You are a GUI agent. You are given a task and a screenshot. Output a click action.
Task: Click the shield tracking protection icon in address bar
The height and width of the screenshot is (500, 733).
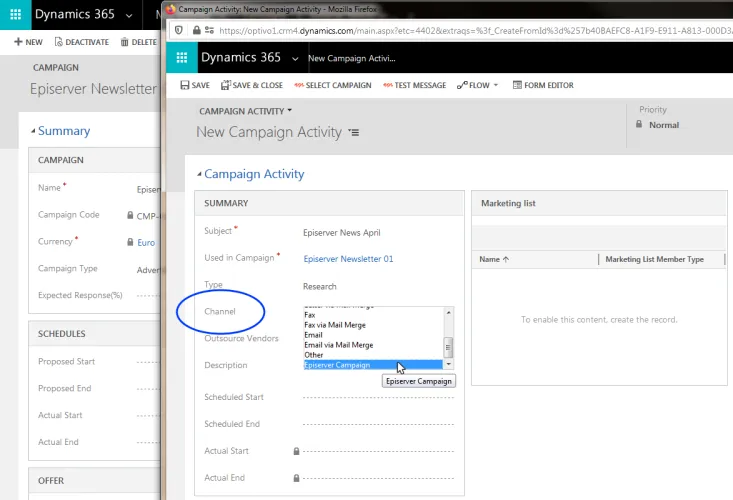pyautogui.click(x=179, y=30)
